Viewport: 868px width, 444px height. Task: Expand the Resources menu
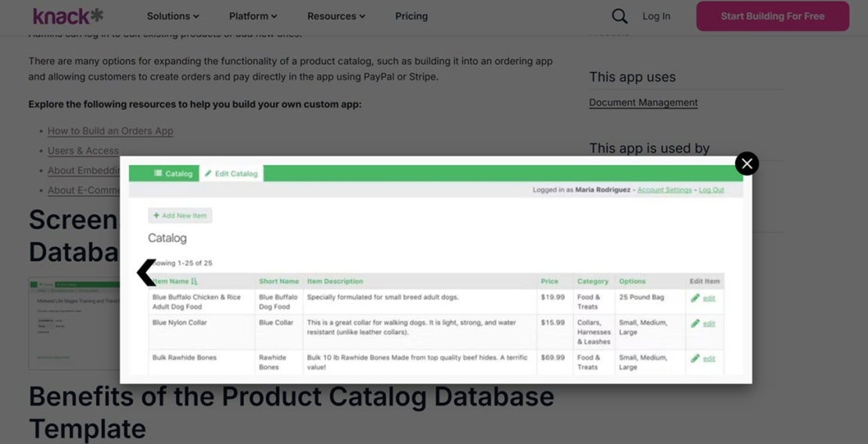pyautogui.click(x=335, y=16)
